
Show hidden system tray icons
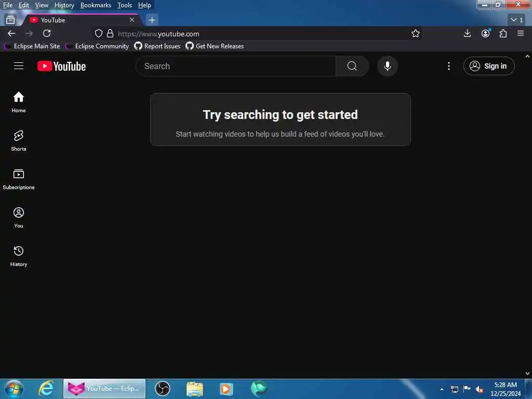(x=442, y=389)
